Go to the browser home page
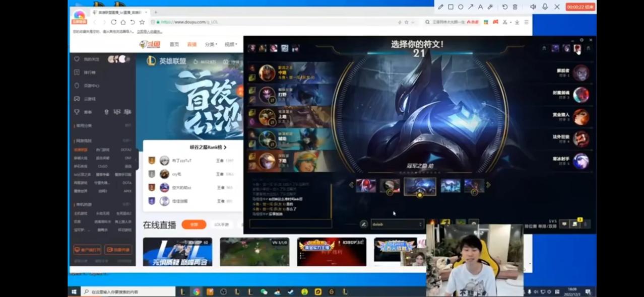The image size is (644, 297). [123, 22]
